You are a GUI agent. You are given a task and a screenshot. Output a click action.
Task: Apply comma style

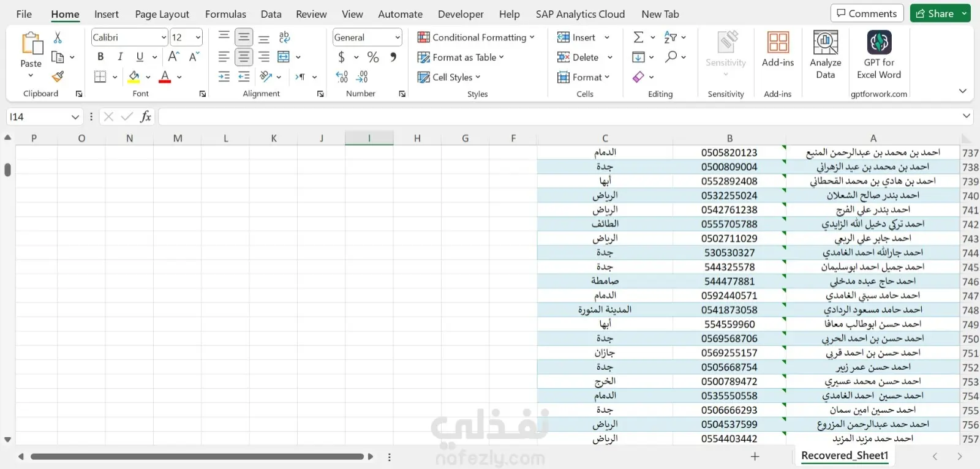click(393, 57)
